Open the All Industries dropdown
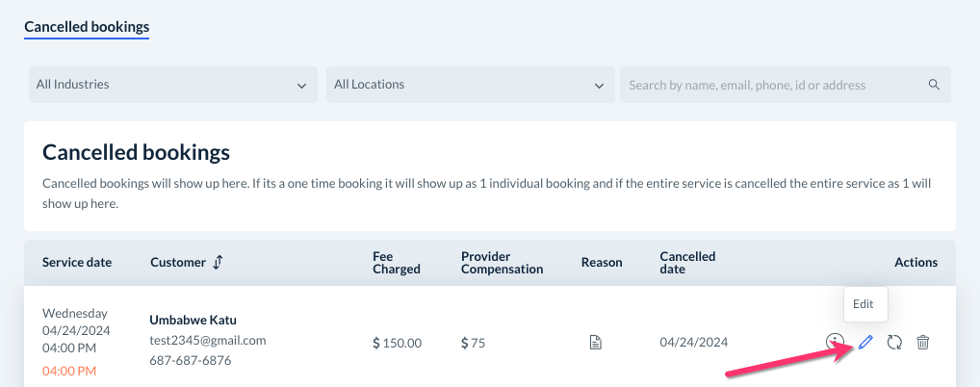 point(172,85)
